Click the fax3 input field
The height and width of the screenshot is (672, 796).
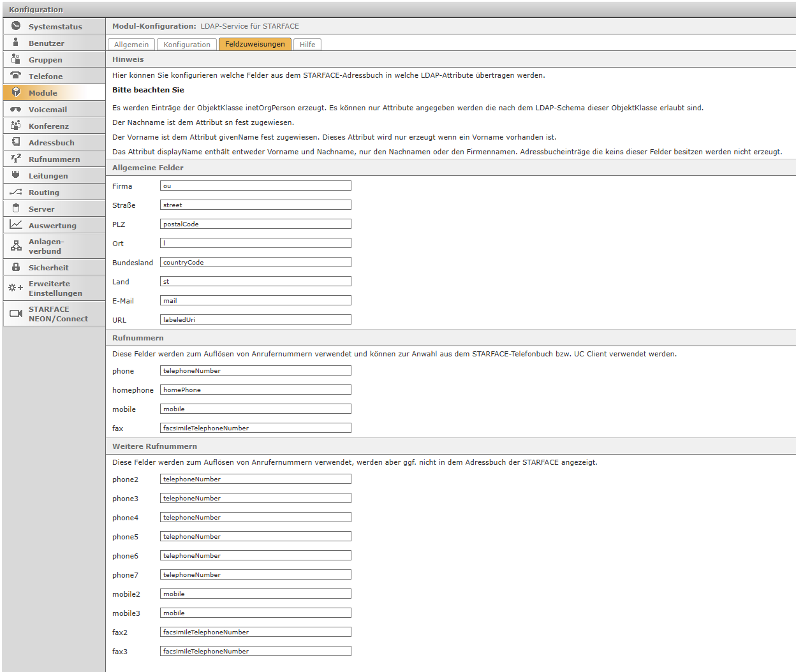(x=255, y=652)
